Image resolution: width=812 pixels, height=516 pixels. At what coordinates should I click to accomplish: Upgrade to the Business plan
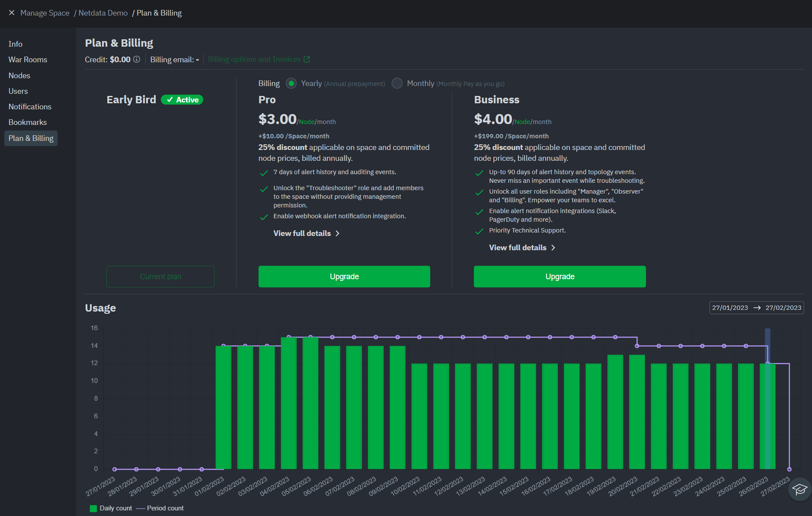(x=559, y=277)
